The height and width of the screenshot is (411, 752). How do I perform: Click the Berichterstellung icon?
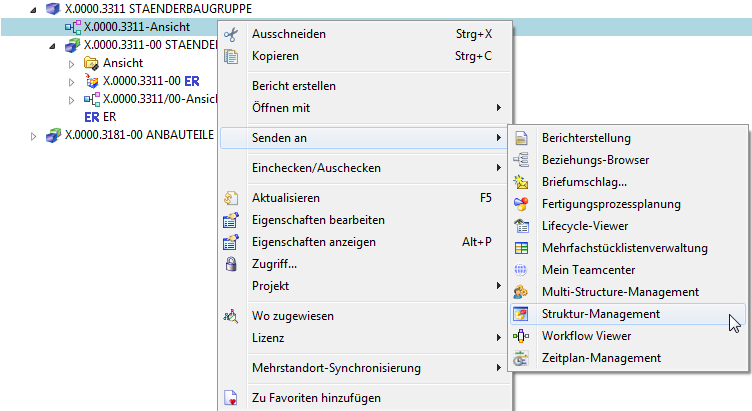pyautogui.click(x=520, y=138)
